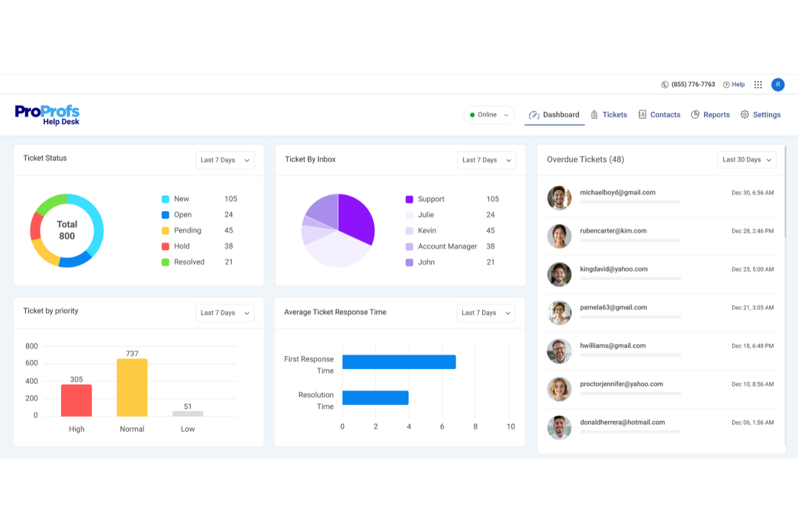Click the green Online status dot
Screen dimensions: 798x532
[472, 115]
